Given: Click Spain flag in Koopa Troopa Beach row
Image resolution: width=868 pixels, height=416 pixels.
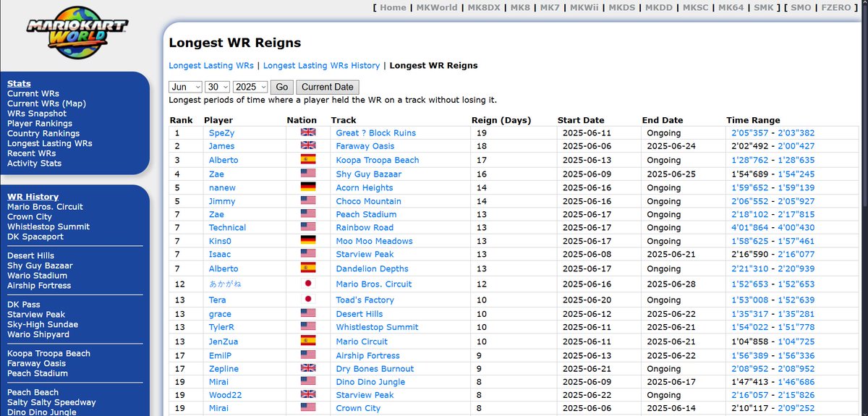Looking at the screenshot, I should point(308,160).
